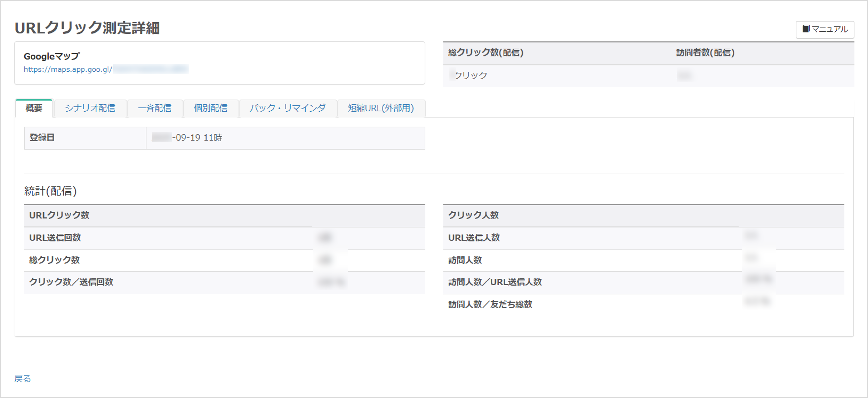868x398 pixels.
Task: Switch to the 短縮URL(外部用) tab
Action: [x=381, y=108]
